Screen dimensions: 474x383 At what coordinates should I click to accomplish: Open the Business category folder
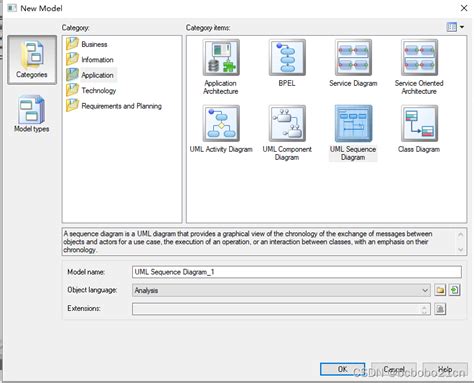(x=87, y=44)
